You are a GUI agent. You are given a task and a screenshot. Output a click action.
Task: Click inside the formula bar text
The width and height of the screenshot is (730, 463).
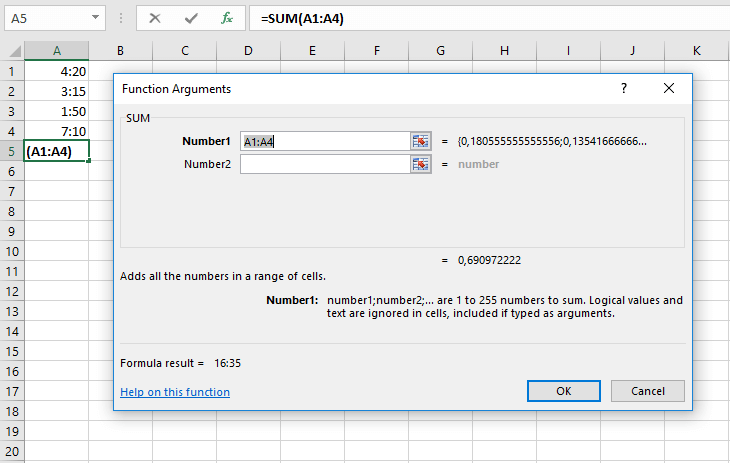pyautogui.click(x=480, y=18)
